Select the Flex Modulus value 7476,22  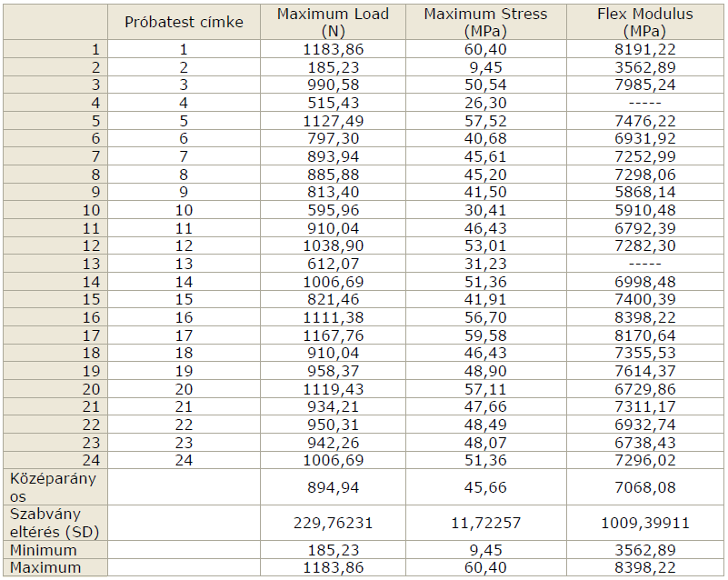point(645,121)
